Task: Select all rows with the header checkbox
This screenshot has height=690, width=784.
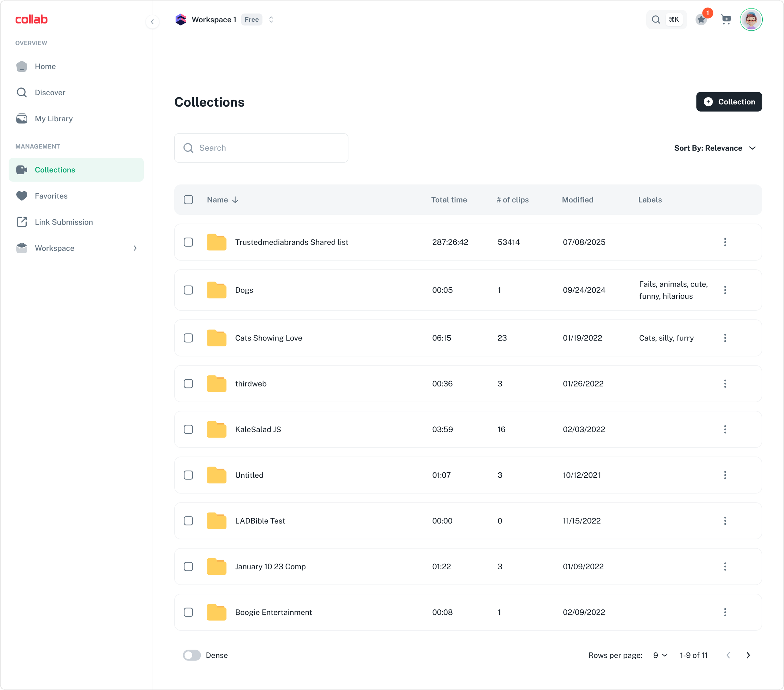Action: coord(188,200)
